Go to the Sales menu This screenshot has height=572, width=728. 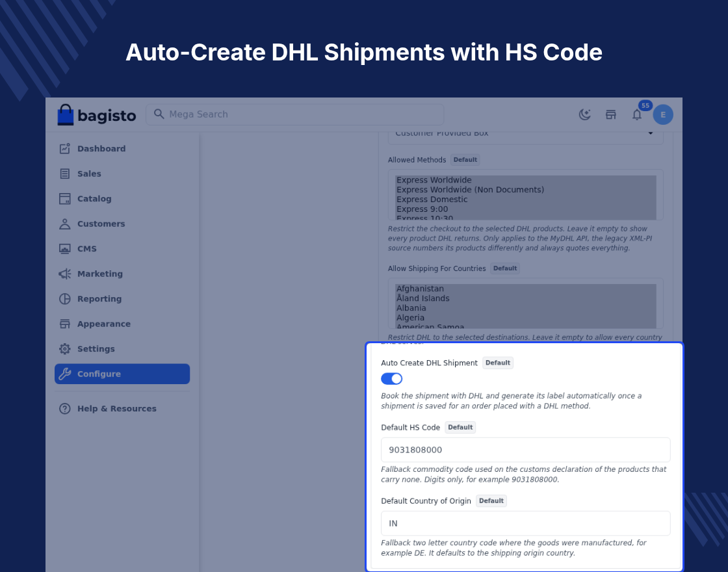(x=122, y=174)
